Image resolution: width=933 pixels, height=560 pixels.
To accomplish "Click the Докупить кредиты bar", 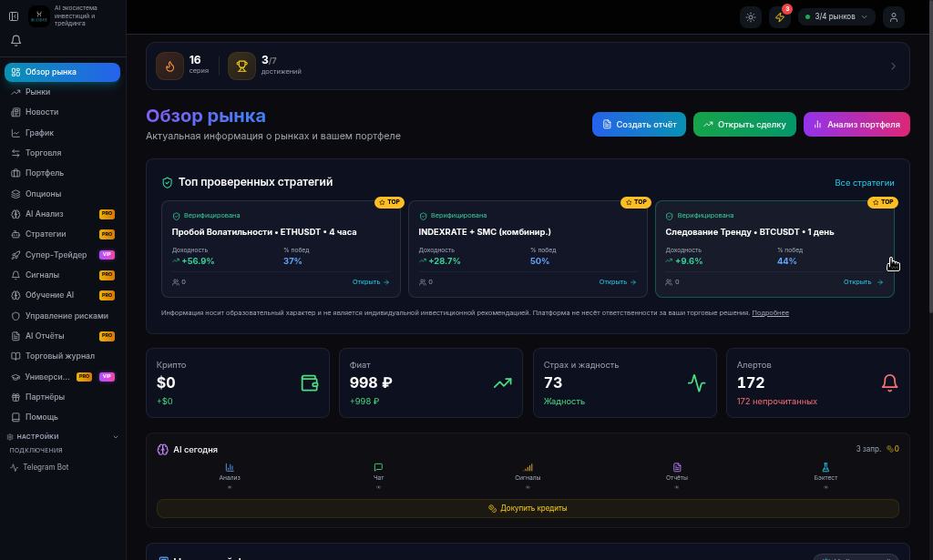I will [x=528, y=508].
